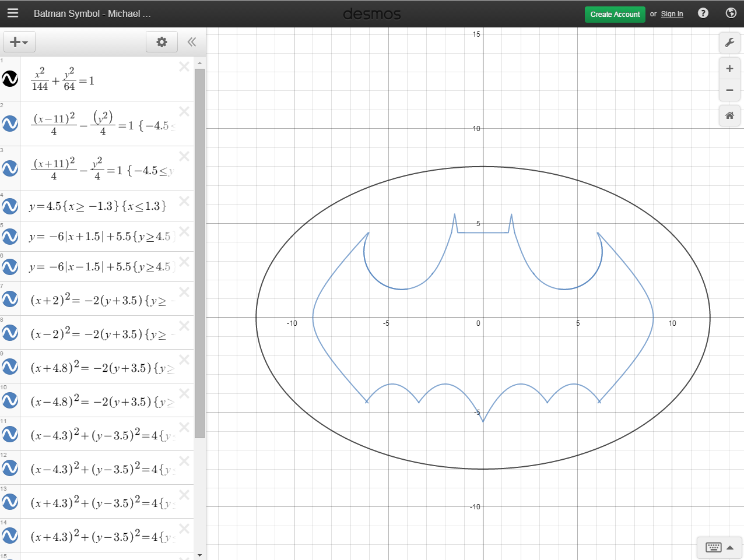Viewport: 744px width, 560px height.
Task: Edit the circle equation in expression 11
Action: (x=102, y=435)
